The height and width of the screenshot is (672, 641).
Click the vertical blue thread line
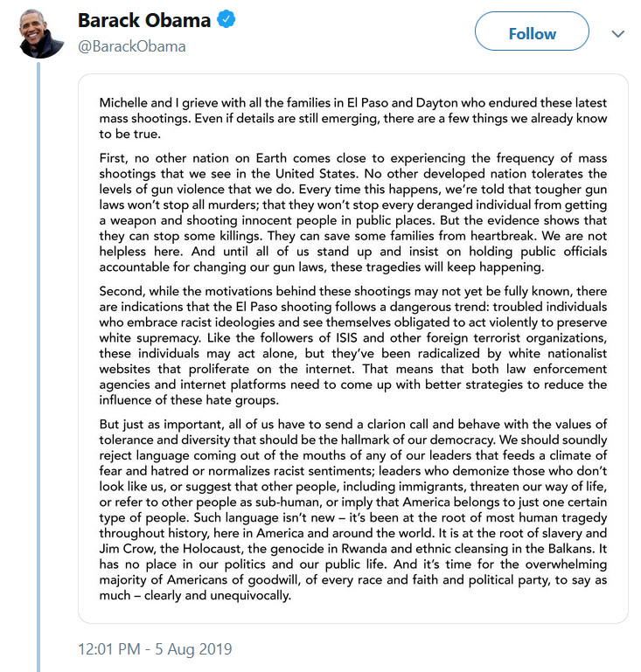(x=38, y=366)
